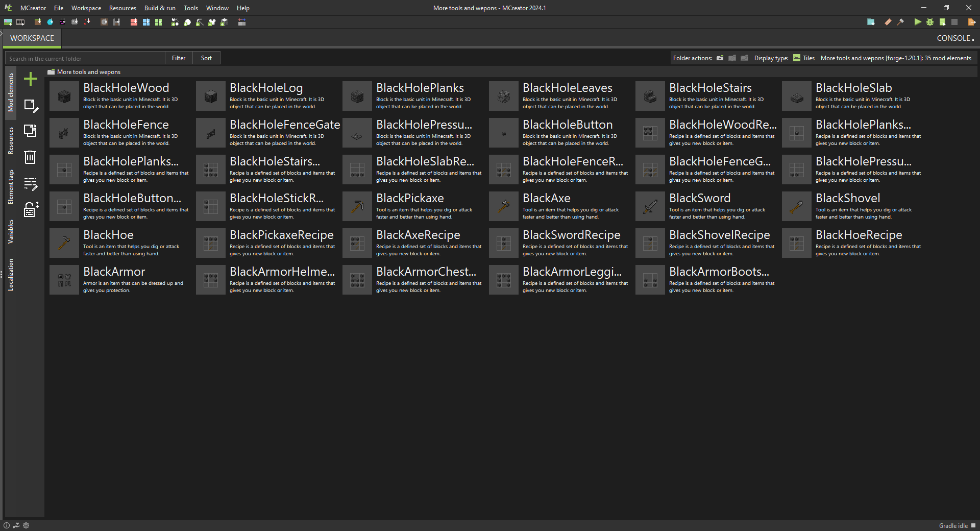This screenshot has width=980, height=531.
Task: Open the Localization section
Action: coord(10,276)
